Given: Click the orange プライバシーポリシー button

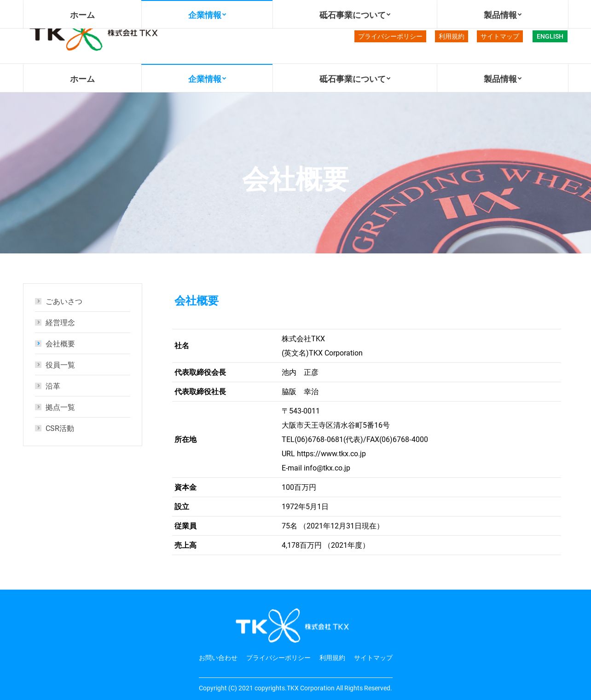Looking at the screenshot, I should tap(390, 36).
